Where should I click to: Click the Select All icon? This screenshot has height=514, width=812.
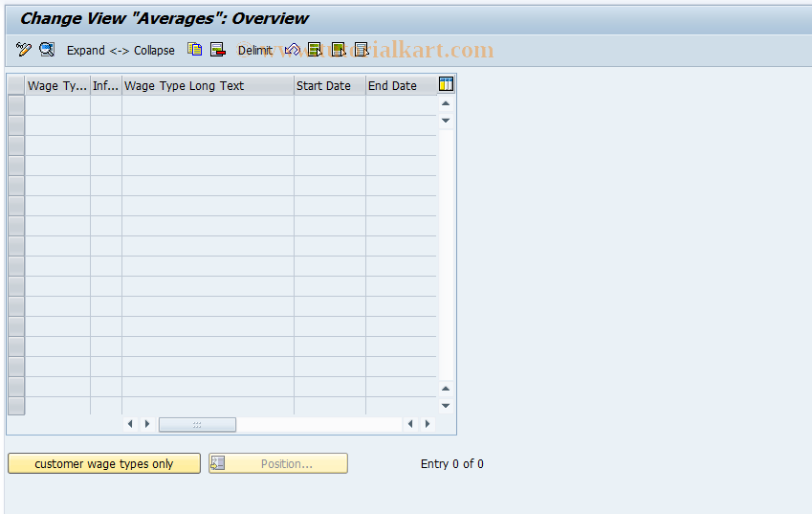click(x=315, y=50)
